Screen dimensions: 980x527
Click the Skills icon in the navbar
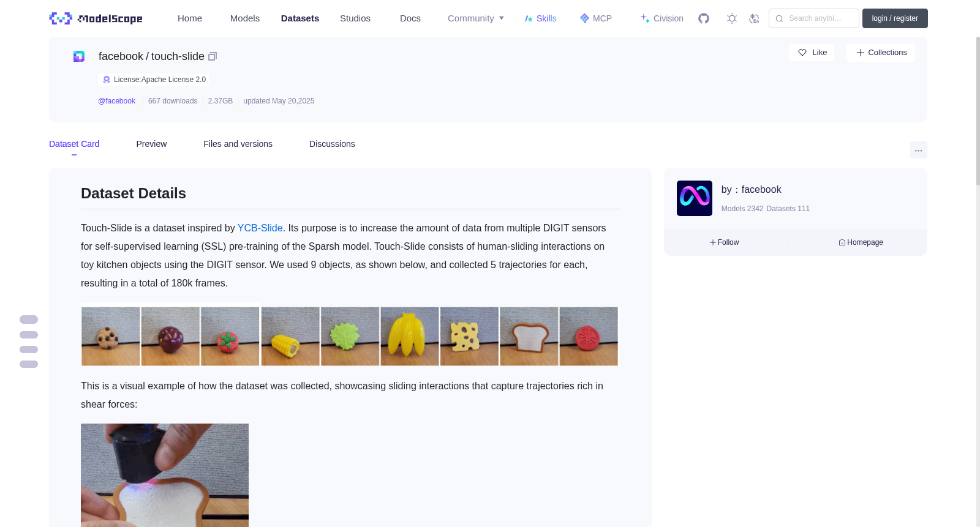529,18
